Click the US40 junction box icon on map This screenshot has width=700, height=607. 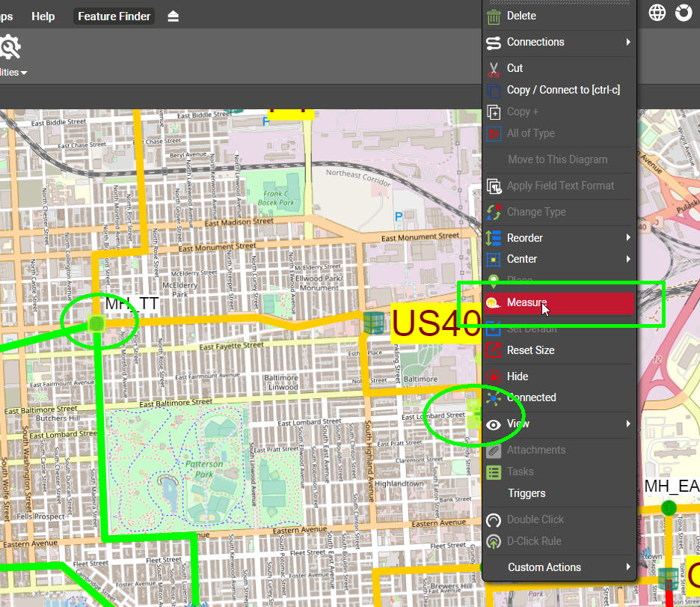tap(373, 323)
